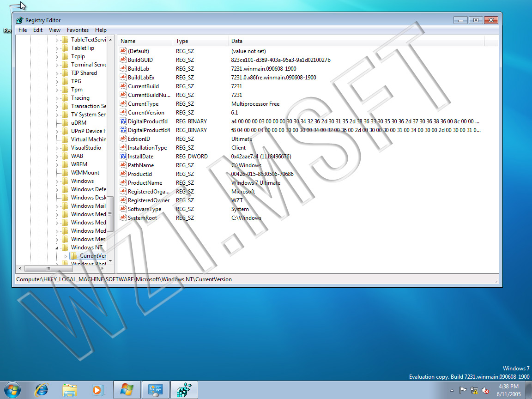Click the DigitalProductId4 binary icon
532x399 pixels.
[x=123, y=130]
